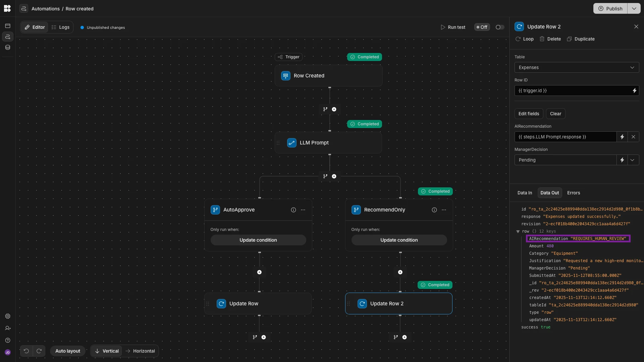Open the Data In tab

[x=525, y=193]
